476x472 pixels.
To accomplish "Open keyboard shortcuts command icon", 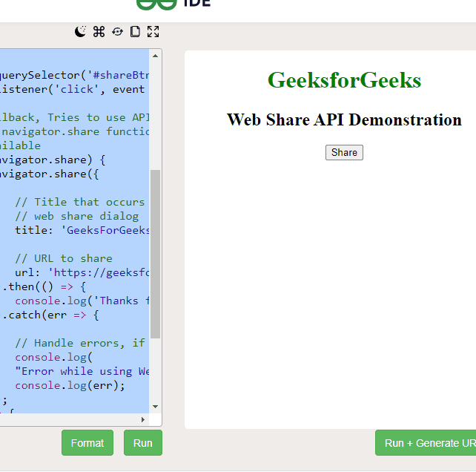I will [99, 32].
